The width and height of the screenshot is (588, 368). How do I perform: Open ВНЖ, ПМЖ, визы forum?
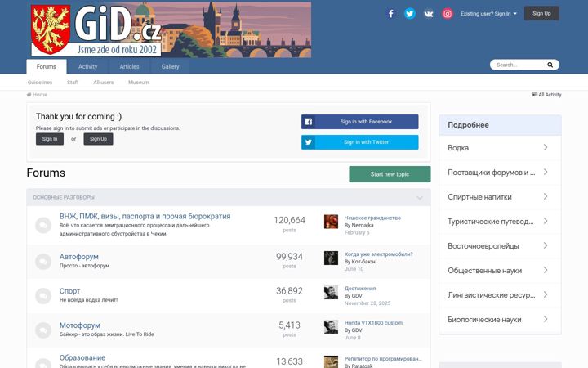(145, 216)
